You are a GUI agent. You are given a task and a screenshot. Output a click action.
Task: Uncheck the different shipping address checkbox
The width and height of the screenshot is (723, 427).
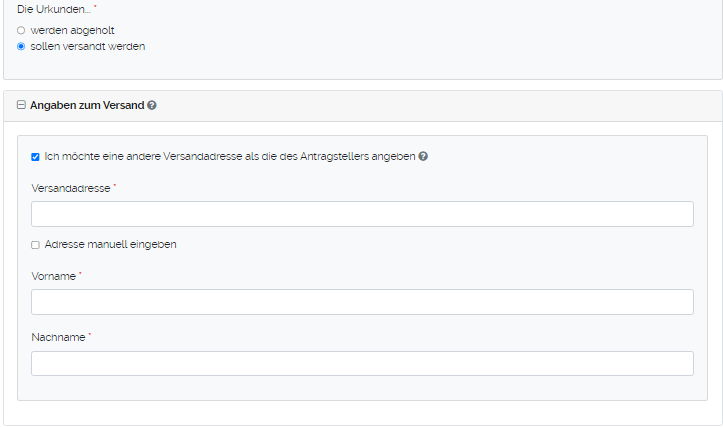35,157
